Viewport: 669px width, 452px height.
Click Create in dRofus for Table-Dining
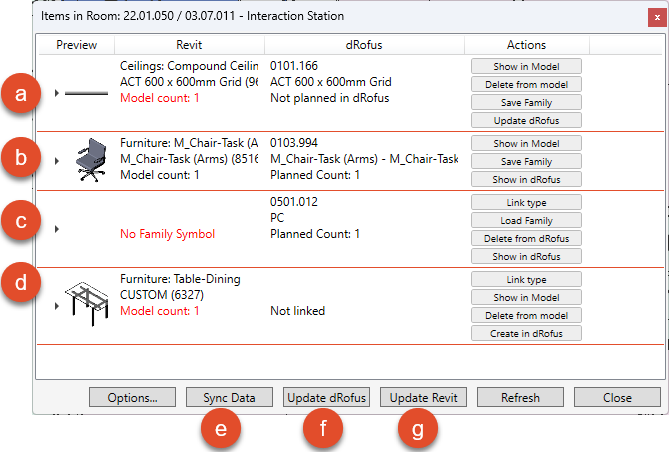[x=526, y=333]
